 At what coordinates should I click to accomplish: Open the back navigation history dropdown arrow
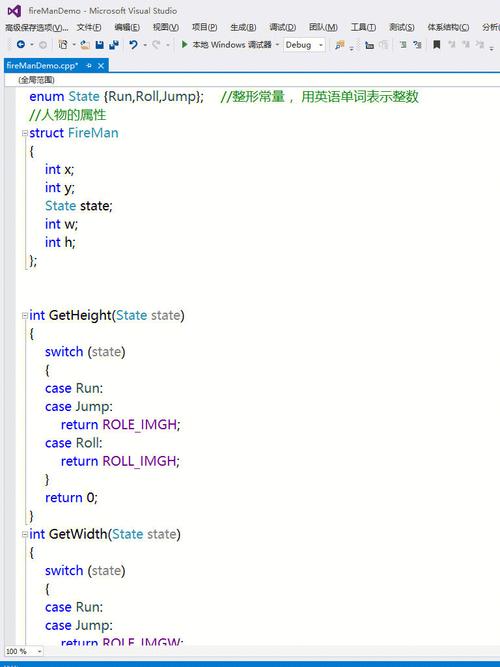click(x=31, y=44)
